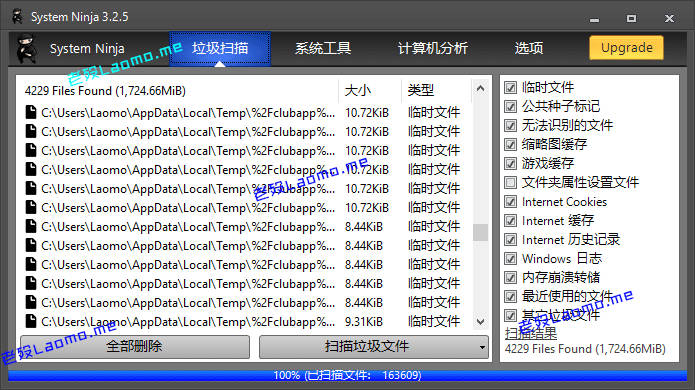Uncheck the 无法识别的文件 checkbox

[x=511, y=125]
